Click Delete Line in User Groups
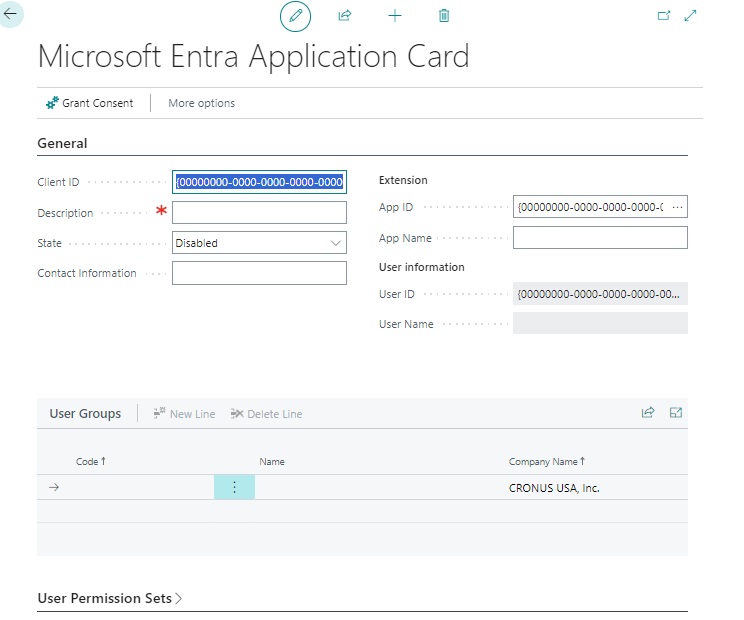This screenshot has width=744, height=620. pyautogui.click(x=266, y=414)
